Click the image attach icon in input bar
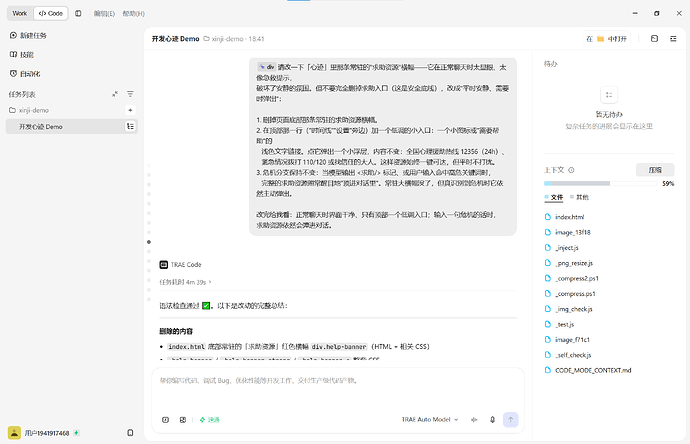 (x=183, y=420)
